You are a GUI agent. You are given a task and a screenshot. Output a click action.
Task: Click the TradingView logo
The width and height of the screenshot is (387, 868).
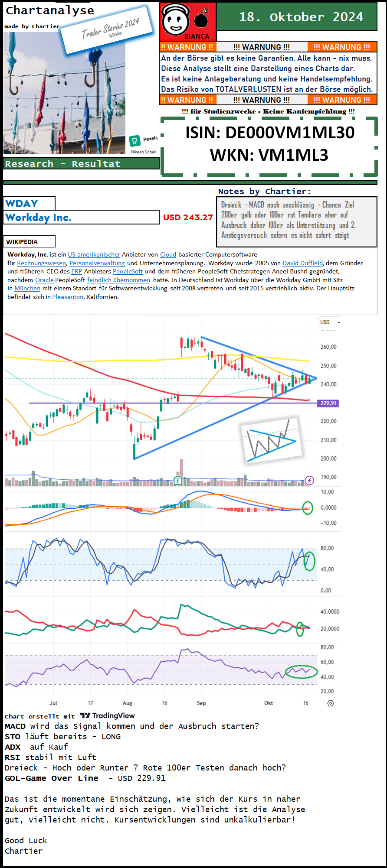click(x=108, y=716)
